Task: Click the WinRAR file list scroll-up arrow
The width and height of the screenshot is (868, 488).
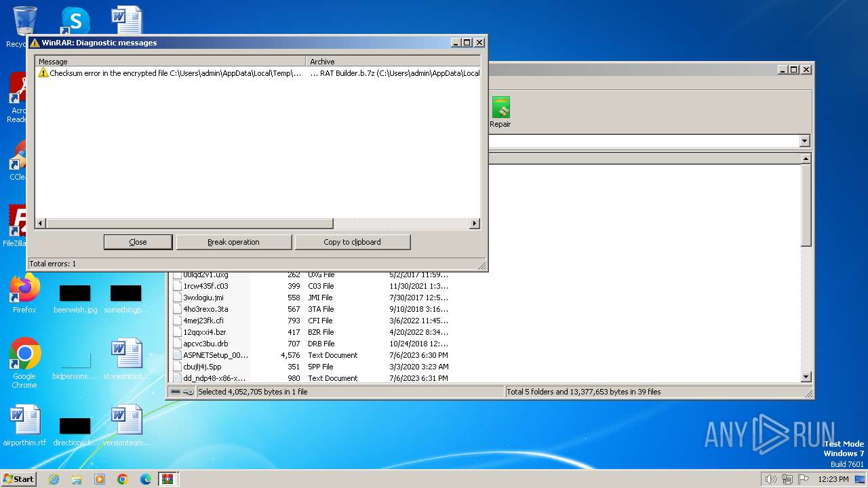Action: [806, 159]
